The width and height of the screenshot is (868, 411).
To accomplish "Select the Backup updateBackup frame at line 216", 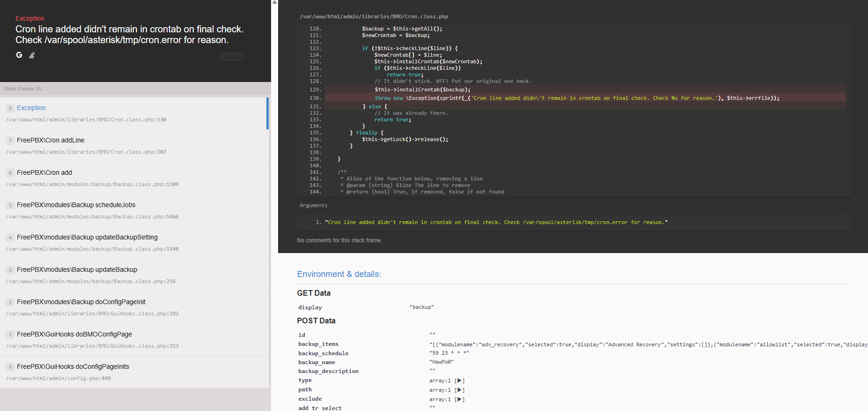I will click(134, 275).
